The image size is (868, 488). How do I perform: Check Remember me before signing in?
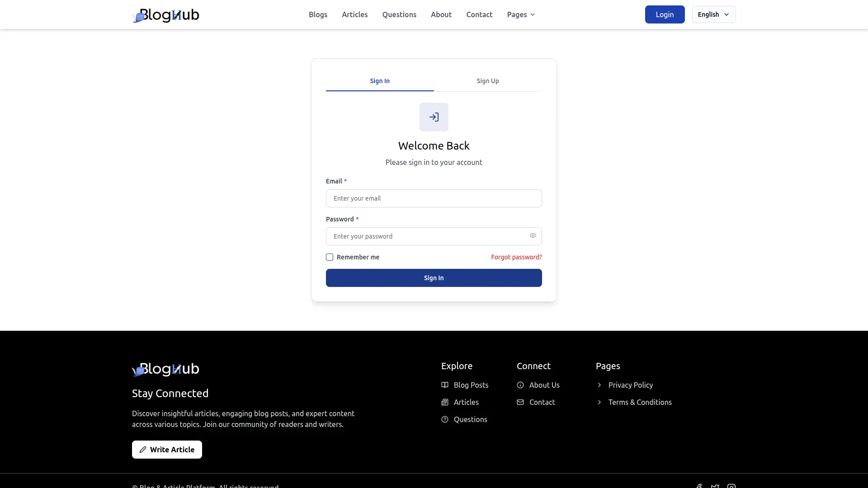click(x=330, y=257)
